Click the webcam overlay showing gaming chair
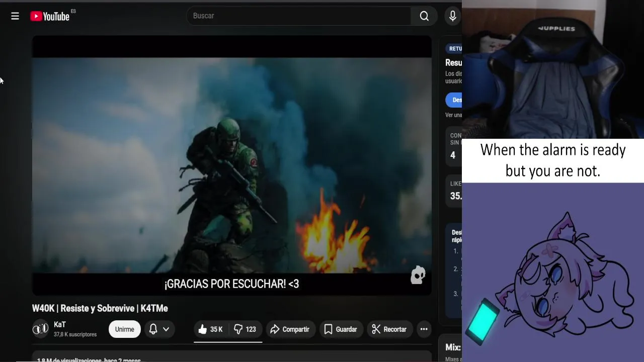Screen dimensions: 644x362 coord(553,69)
